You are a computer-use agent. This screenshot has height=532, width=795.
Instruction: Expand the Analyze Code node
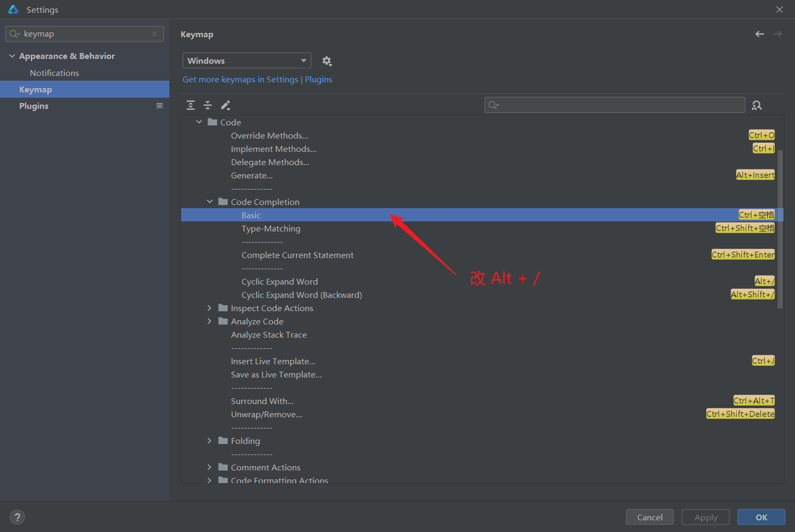click(209, 321)
